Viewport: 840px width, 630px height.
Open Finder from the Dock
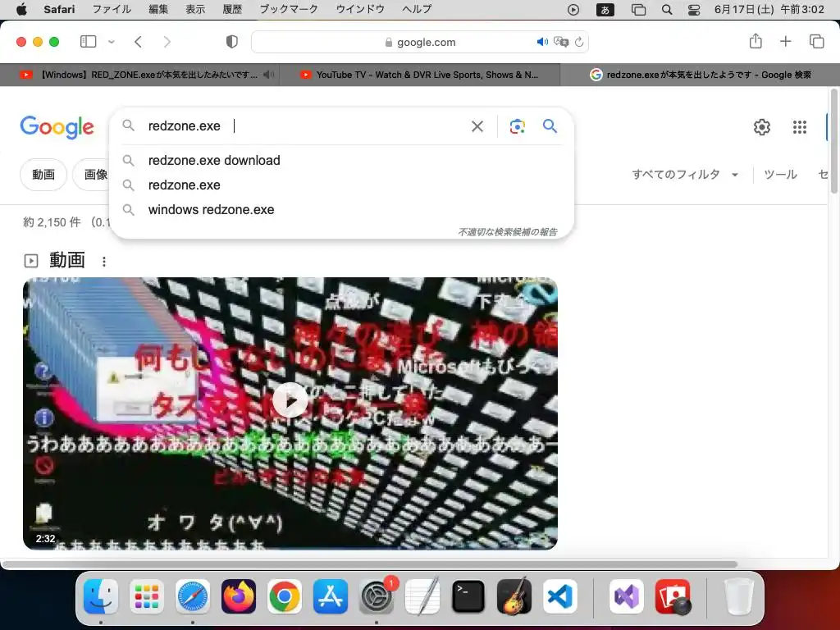[101, 597]
